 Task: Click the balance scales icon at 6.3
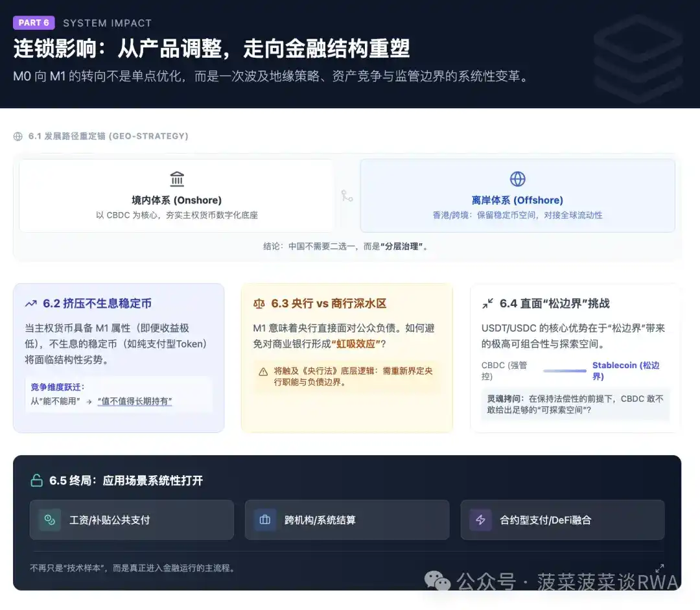click(x=259, y=303)
